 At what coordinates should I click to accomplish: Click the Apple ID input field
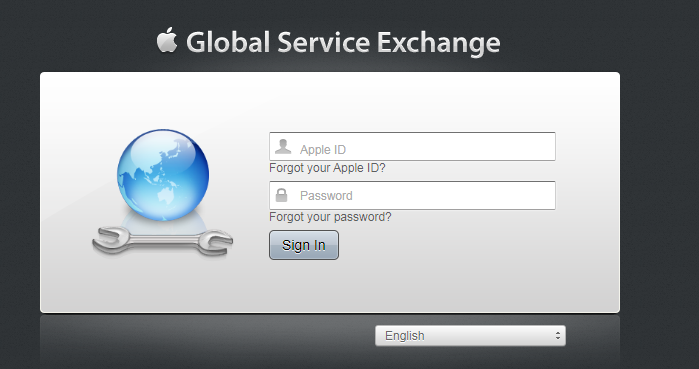pos(412,147)
